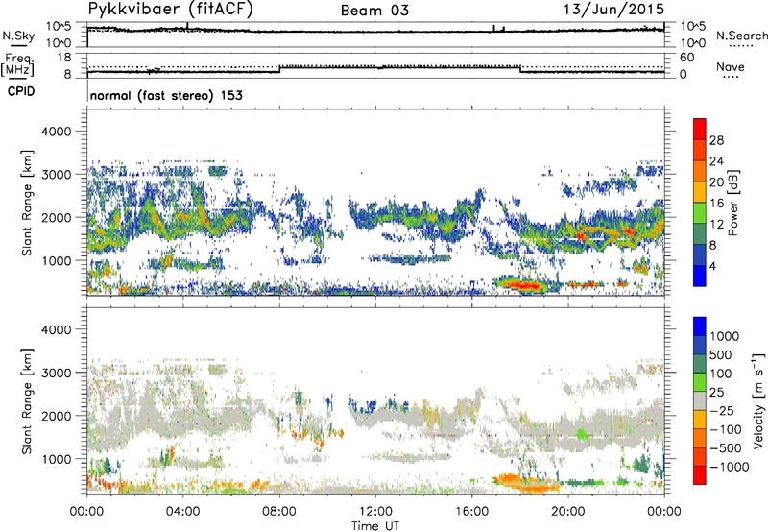Screen dimensions: 768x532
Task: Select 'normal (fast stereo) 153' mode text
Action: tap(166, 95)
